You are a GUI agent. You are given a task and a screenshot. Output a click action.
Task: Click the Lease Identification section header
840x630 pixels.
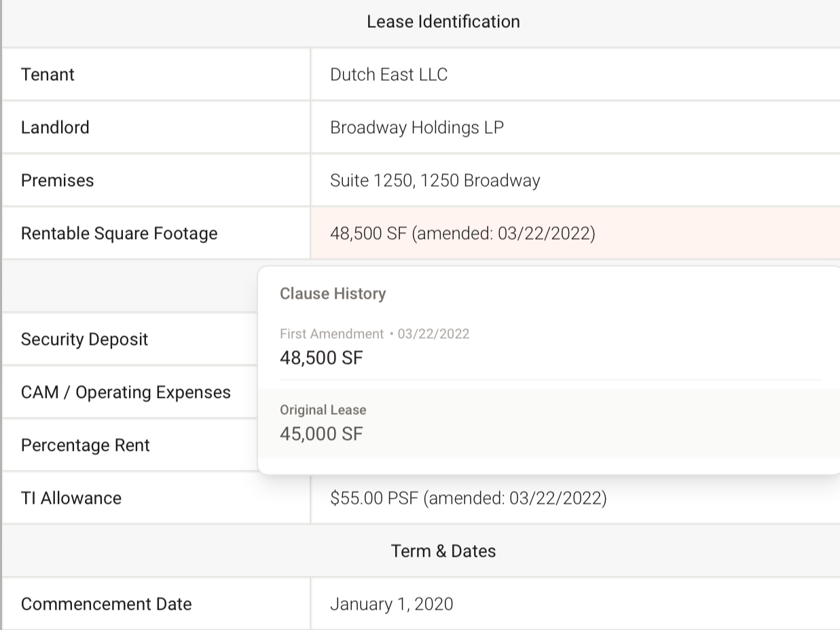443,22
